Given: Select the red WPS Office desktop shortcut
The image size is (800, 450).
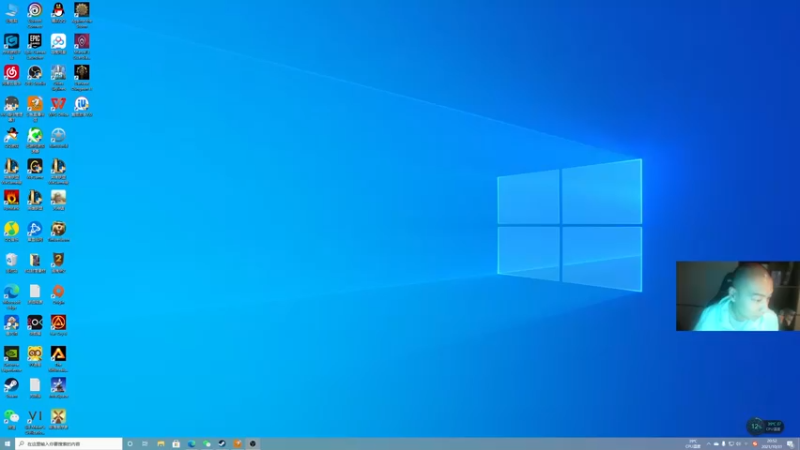Looking at the screenshot, I should pos(58,106).
